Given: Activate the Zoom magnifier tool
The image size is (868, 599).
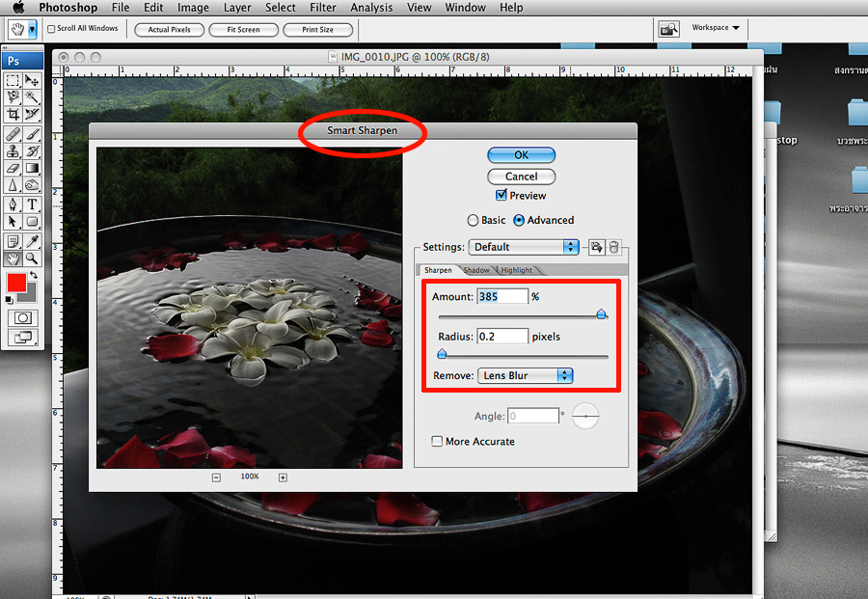Looking at the screenshot, I should click(x=32, y=259).
